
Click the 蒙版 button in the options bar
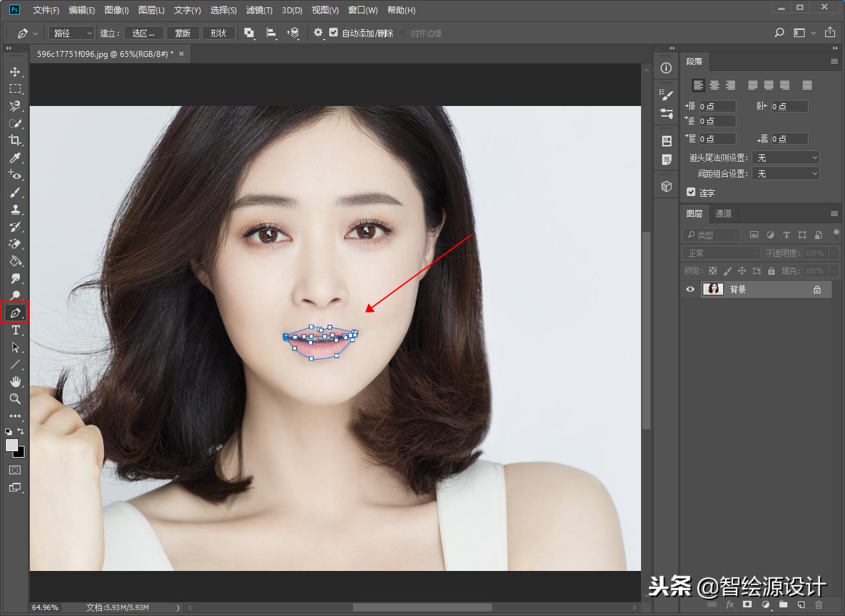coord(183,32)
